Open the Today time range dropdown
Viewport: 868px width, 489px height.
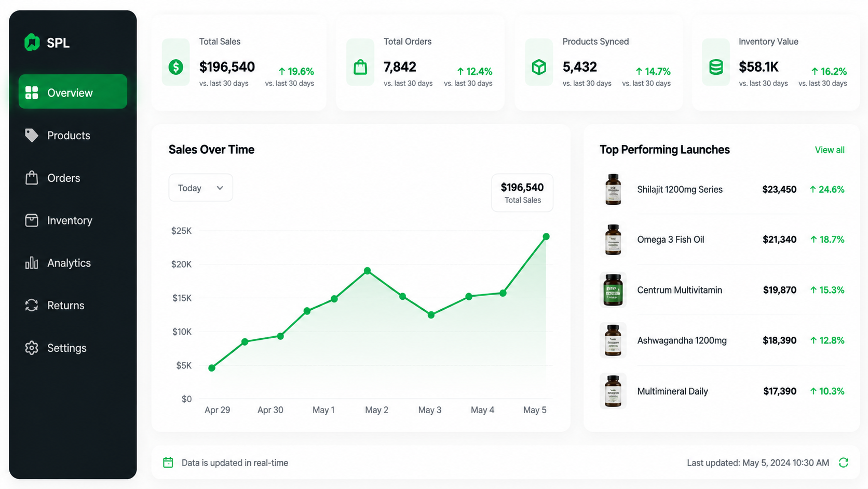pyautogui.click(x=200, y=188)
